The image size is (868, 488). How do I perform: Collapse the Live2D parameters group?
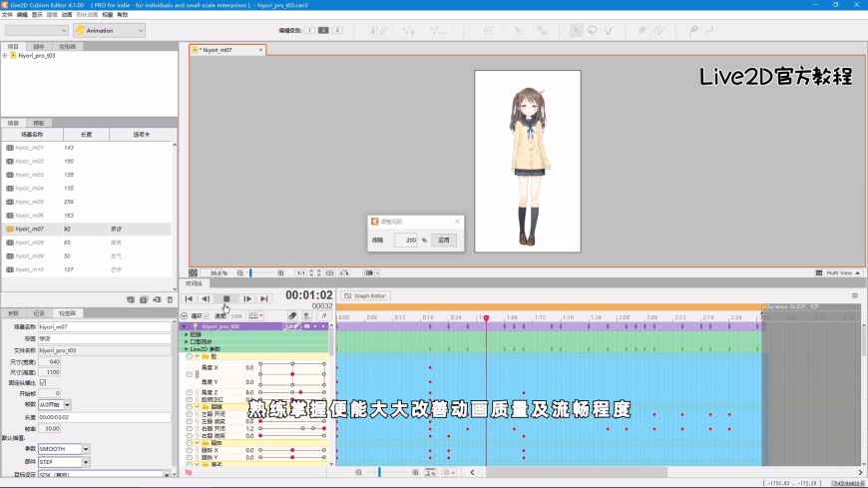coord(186,349)
